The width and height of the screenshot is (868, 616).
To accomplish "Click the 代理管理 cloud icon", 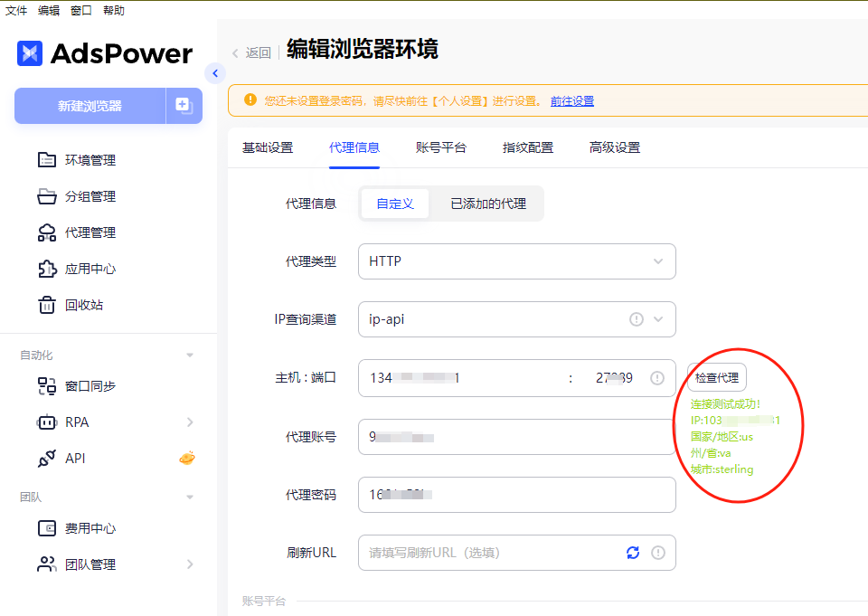I will coord(46,232).
